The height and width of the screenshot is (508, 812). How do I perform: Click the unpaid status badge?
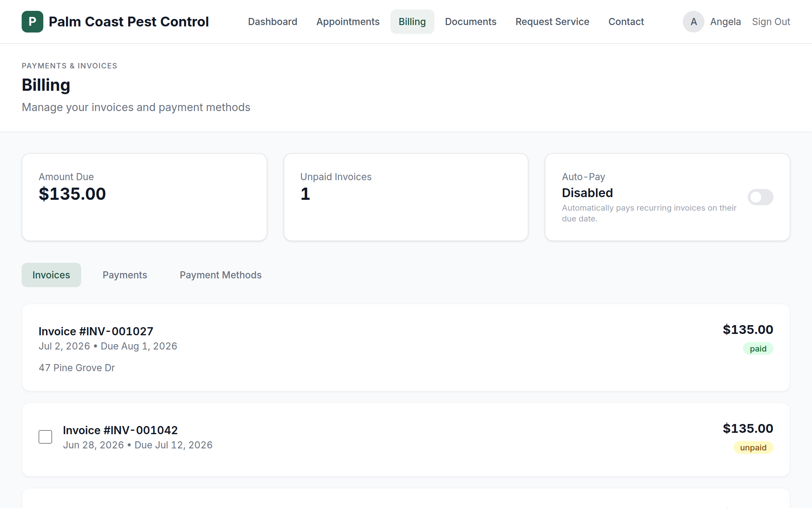coord(753,448)
